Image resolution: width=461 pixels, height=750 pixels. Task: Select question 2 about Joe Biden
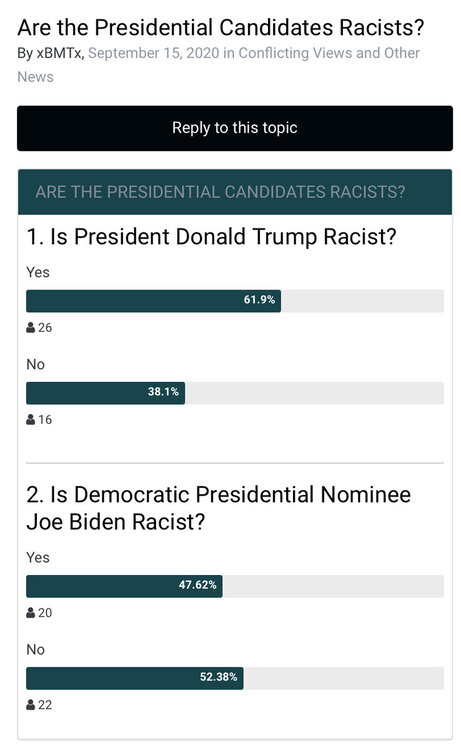(219, 508)
